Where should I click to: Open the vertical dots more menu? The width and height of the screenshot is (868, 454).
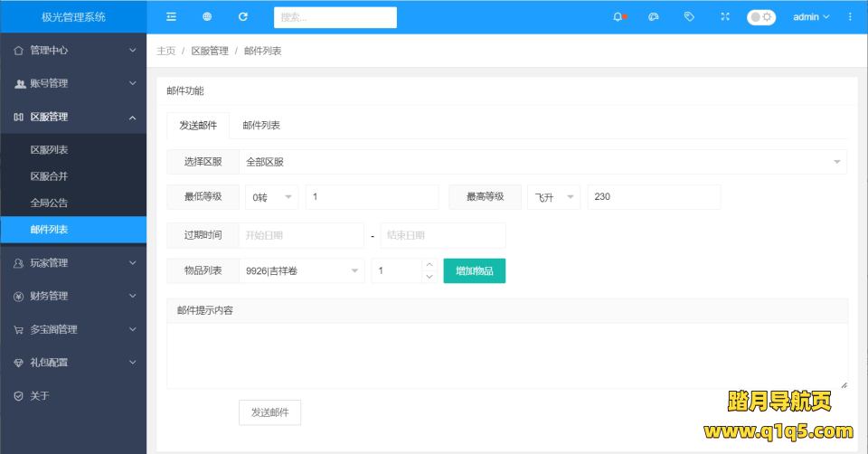point(850,16)
